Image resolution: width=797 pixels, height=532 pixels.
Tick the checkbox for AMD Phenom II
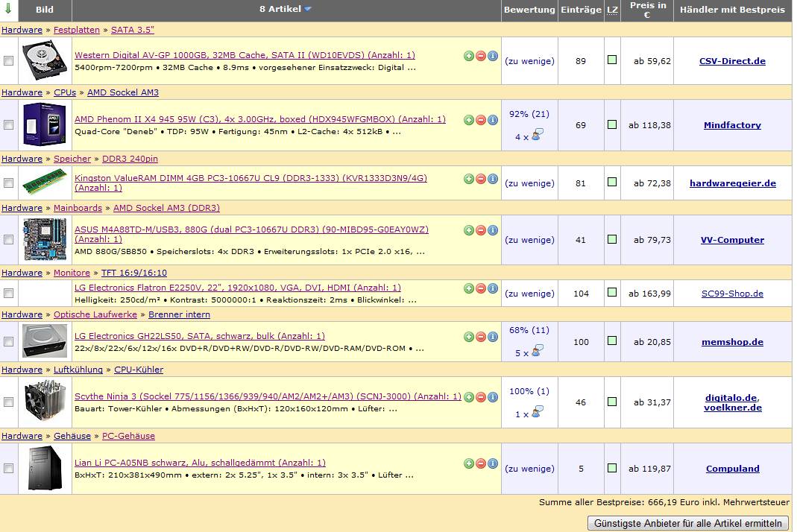pyautogui.click(x=9, y=125)
